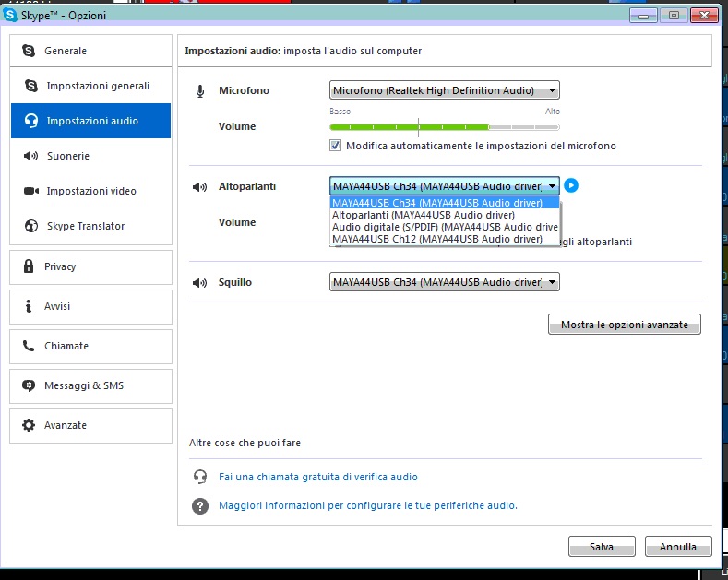The height and width of the screenshot is (580, 728).
Task: Click the speaker icon next to Altoparlanti
Action: click(x=199, y=187)
